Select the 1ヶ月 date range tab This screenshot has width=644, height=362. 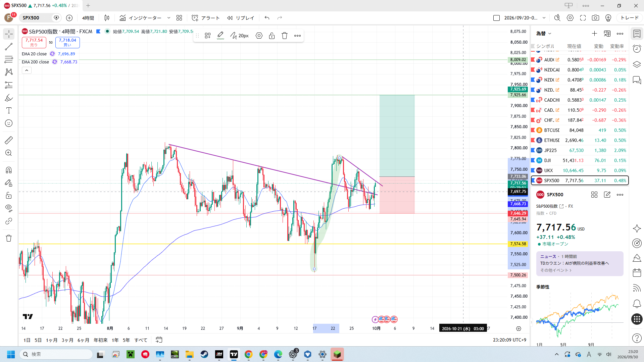coord(52,340)
